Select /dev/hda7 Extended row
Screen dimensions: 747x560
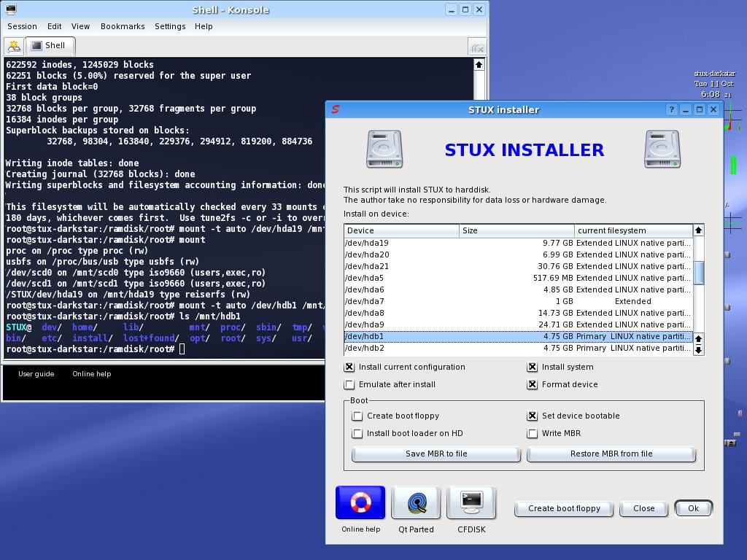(x=518, y=301)
